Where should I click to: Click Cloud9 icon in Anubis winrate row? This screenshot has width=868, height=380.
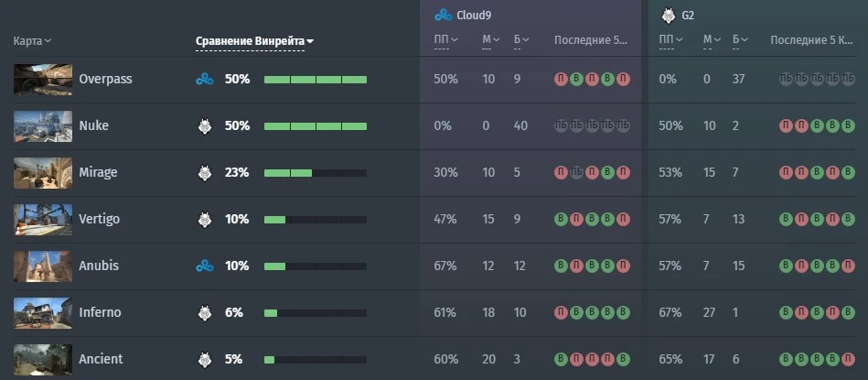click(x=204, y=266)
